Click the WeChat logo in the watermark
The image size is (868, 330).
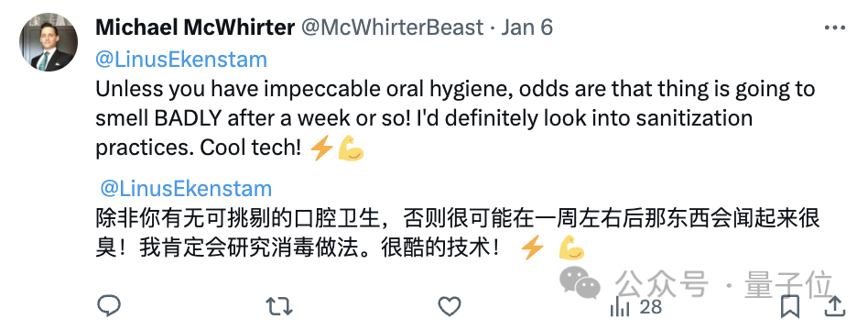[x=580, y=283]
